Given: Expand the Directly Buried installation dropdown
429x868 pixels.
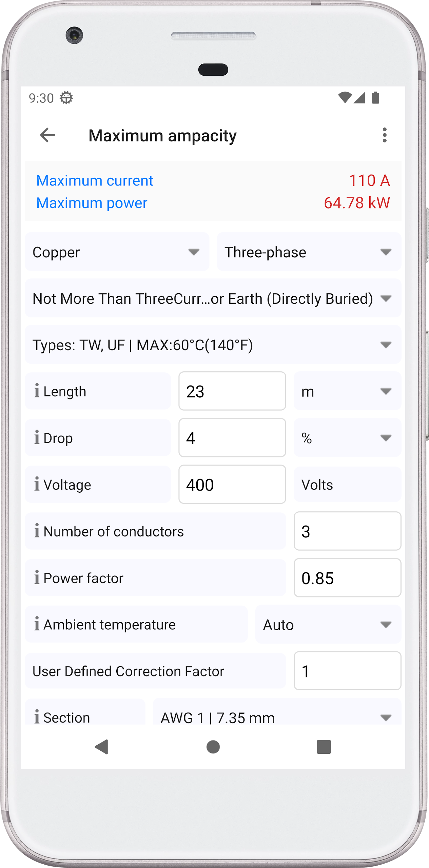Looking at the screenshot, I should [213, 298].
